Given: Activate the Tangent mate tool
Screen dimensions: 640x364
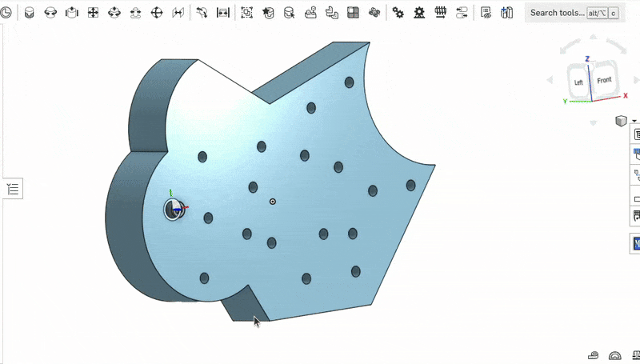Looking at the screenshot, I should coord(202,13).
